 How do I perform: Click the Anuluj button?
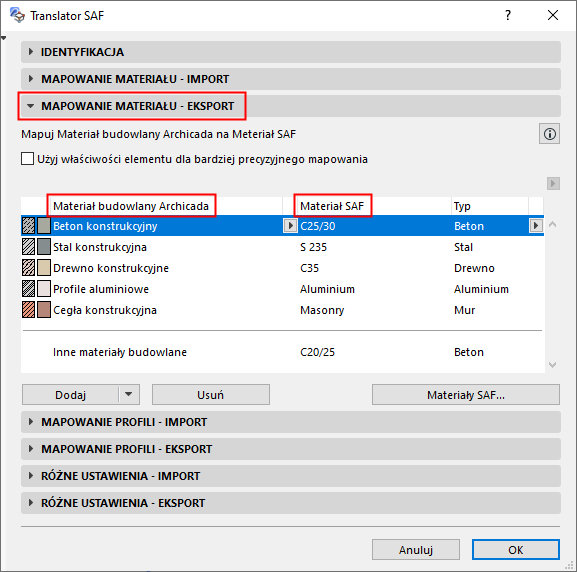coord(416,550)
